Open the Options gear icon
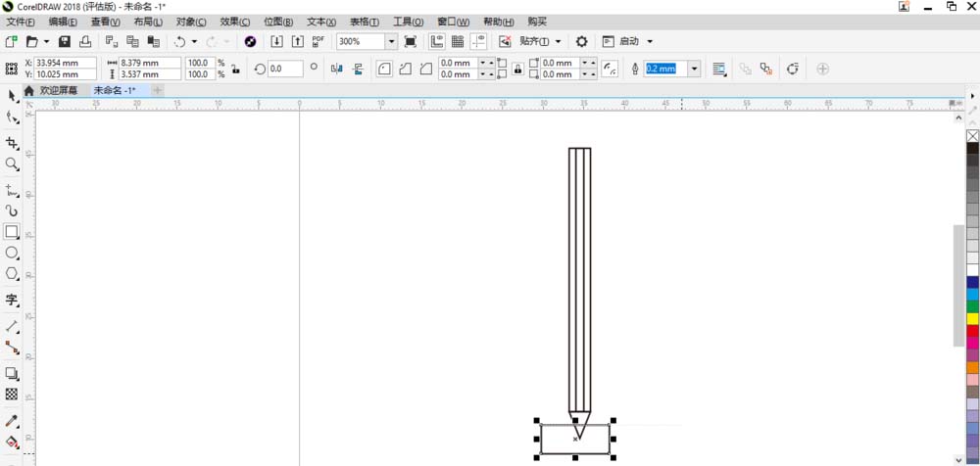This screenshot has height=466, width=980. (582, 42)
